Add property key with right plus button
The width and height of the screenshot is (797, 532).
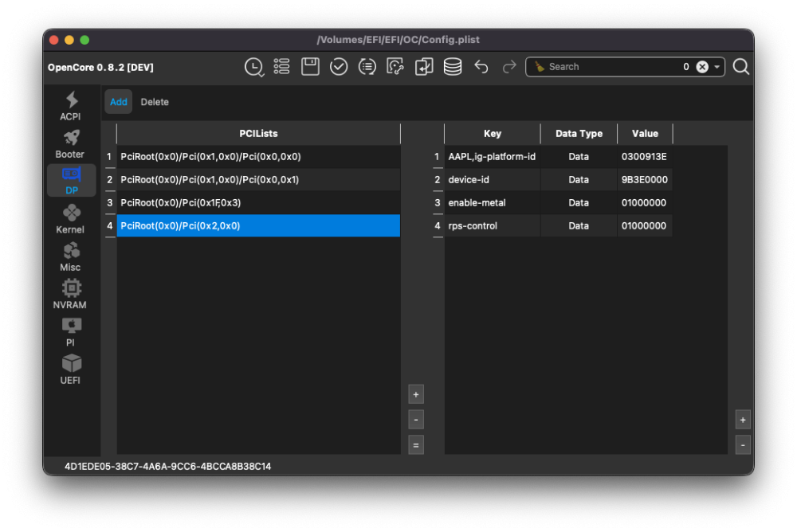(x=743, y=420)
